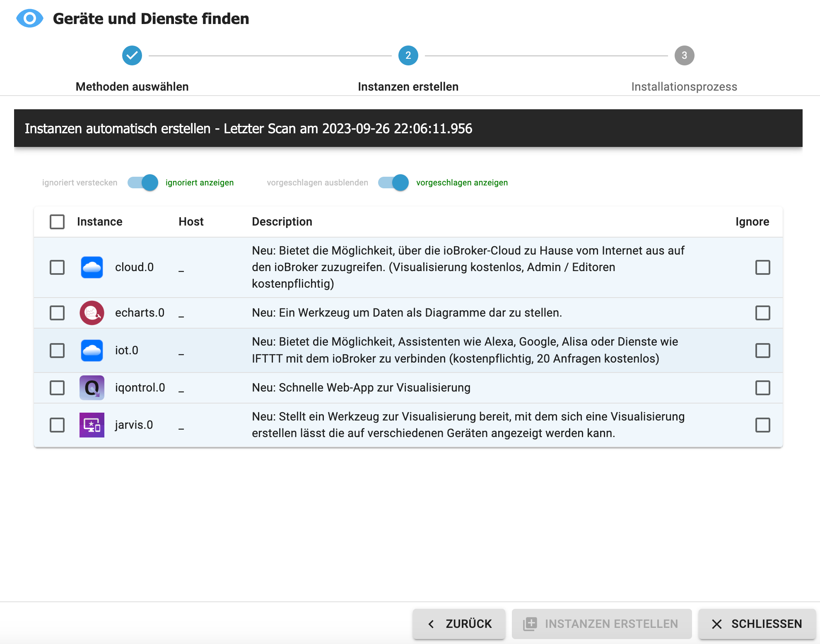Click the 'vorgeschlagen ausblenden' label
Screen dimensions: 820x644
pyautogui.click(x=318, y=183)
